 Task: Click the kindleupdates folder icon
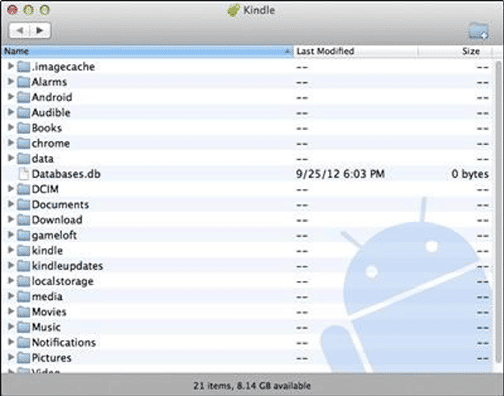coord(24,266)
